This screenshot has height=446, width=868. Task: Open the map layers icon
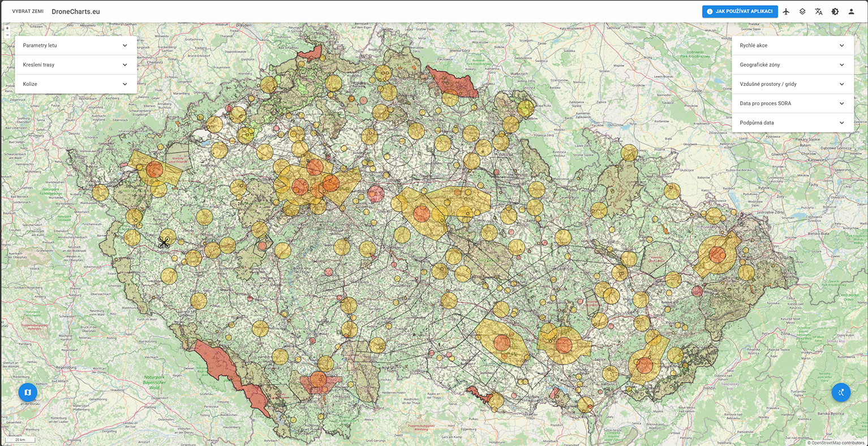(x=802, y=11)
